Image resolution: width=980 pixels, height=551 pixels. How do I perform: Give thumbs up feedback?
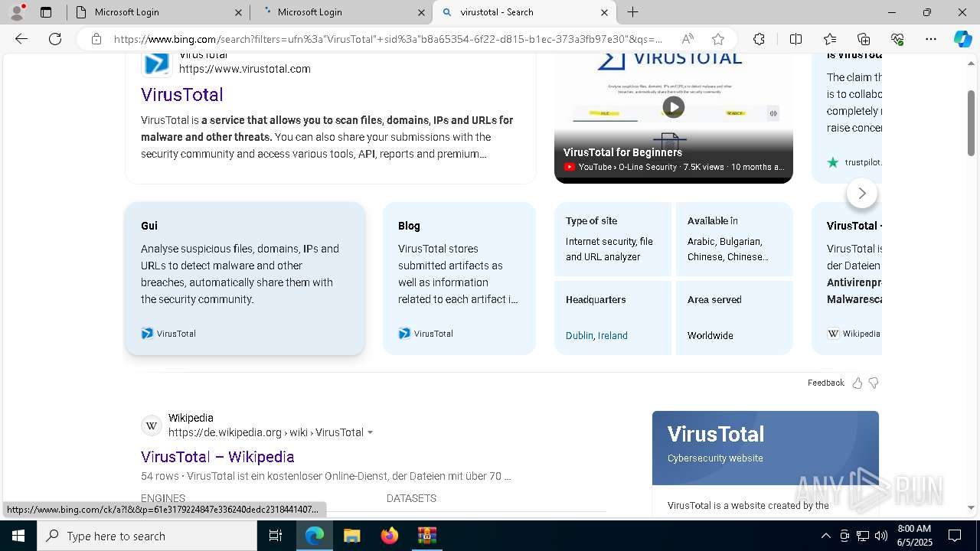pos(857,383)
